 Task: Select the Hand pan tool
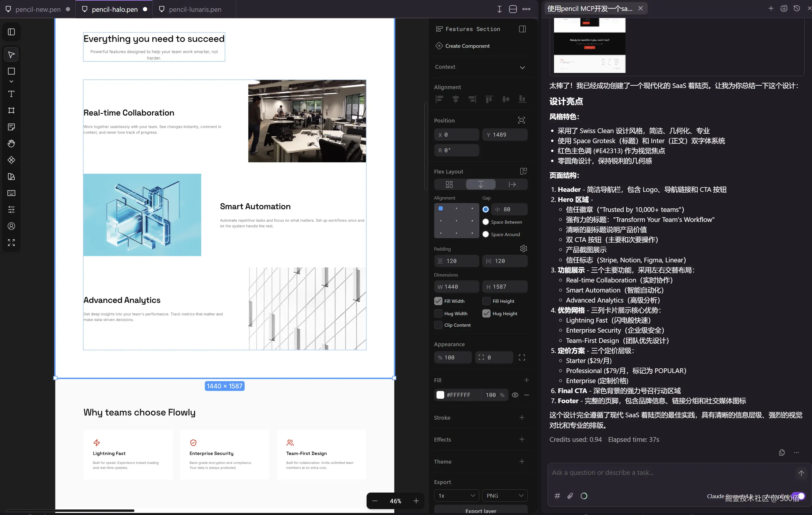pyautogui.click(x=11, y=143)
